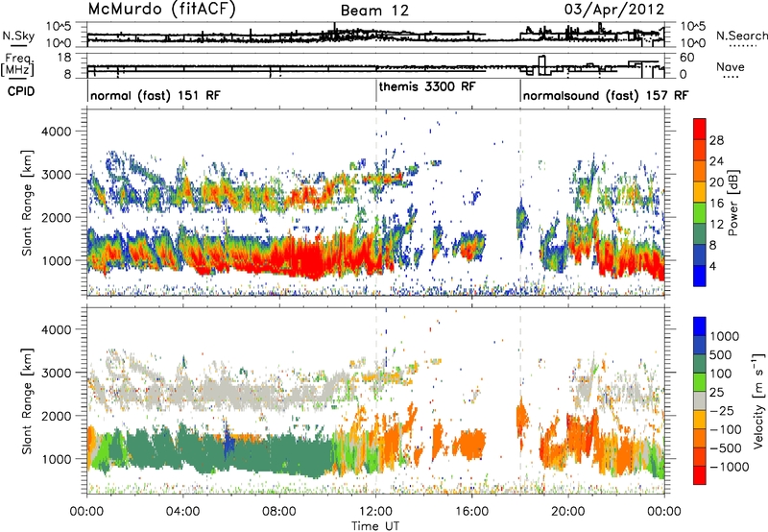Click the '04:00' time tick label
This screenshot has width=768, height=532.
point(182,512)
